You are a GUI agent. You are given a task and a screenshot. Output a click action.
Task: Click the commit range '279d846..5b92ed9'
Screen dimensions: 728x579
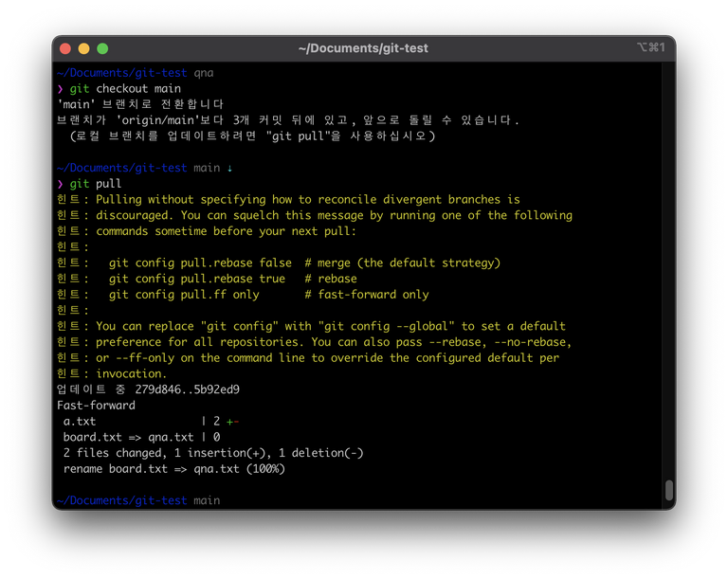pyautogui.click(x=188, y=389)
